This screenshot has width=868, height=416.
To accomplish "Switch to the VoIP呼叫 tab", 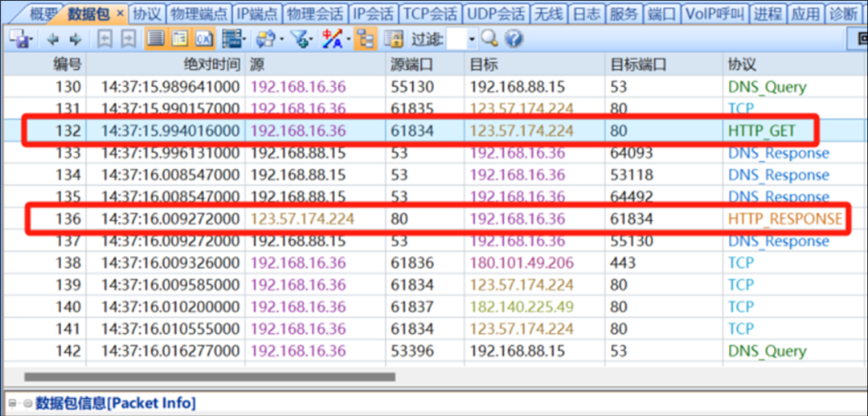I will [x=715, y=14].
